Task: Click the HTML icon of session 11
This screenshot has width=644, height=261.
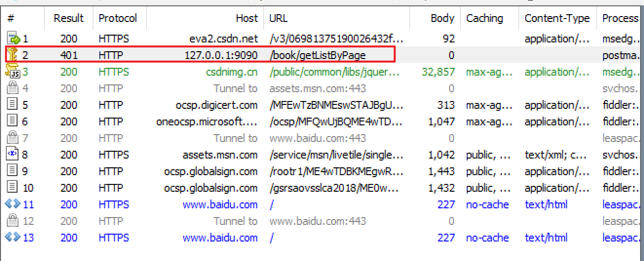Action: click(x=13, y=204)
